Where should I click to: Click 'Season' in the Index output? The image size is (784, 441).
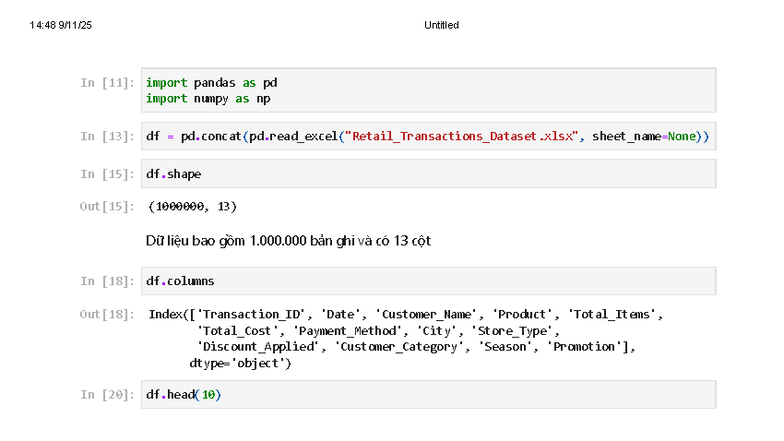pos(506,347)
